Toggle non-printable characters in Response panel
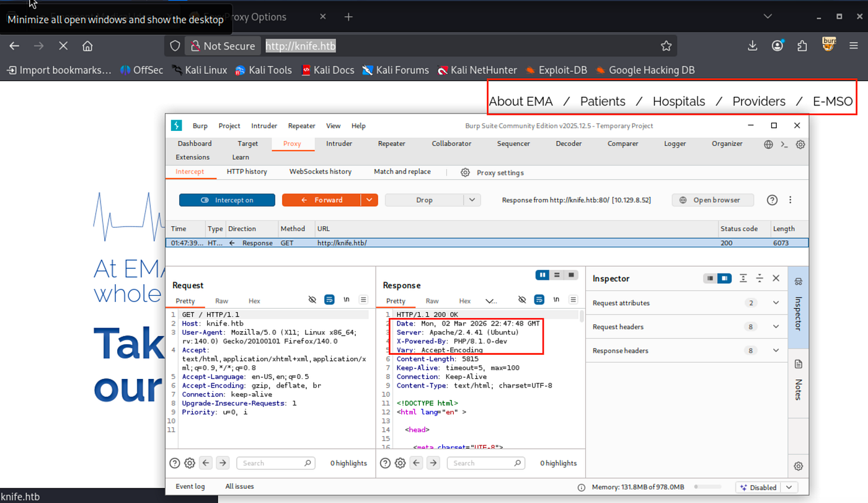 point(556,300)
